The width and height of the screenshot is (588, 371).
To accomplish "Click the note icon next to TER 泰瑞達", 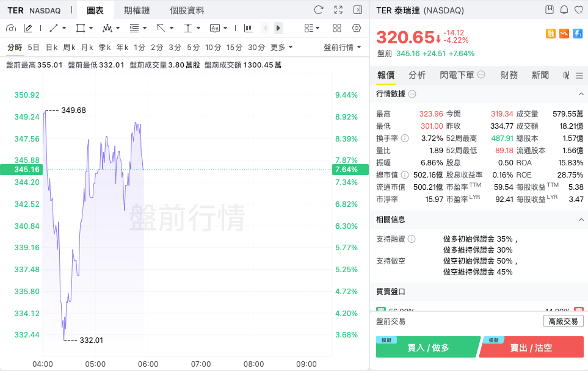I will point(550,10).
